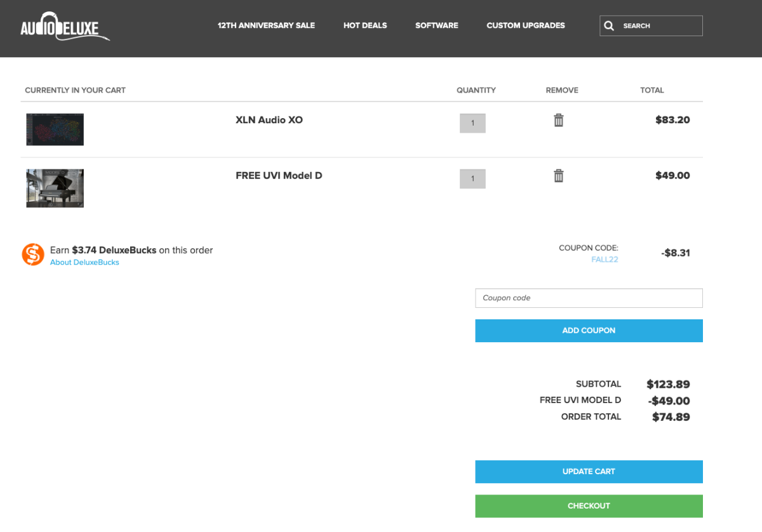Screen dimensions: 762x532
Task: Click the $74.89 order total amount
Action: click(x=671, y=417)
